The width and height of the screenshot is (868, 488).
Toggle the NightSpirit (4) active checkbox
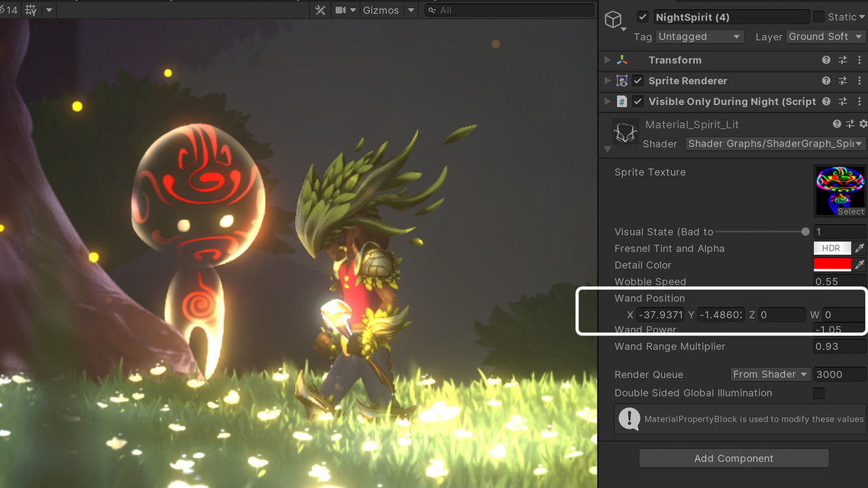click(642, 17)
